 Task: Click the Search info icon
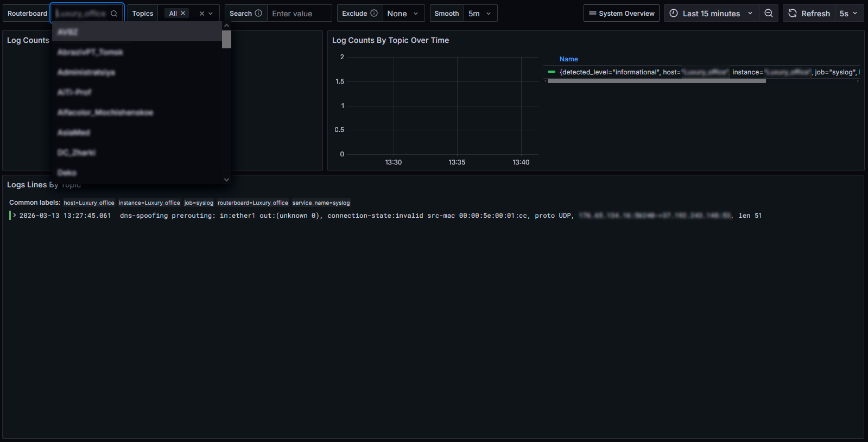click(258, 13)
